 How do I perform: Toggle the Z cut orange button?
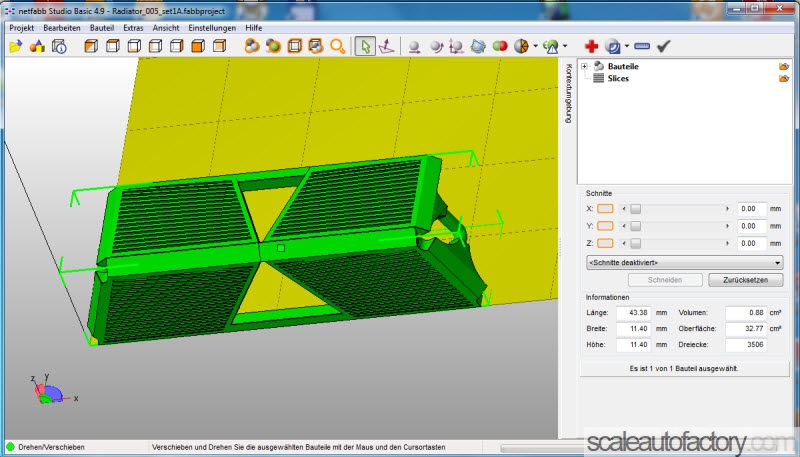604,243
